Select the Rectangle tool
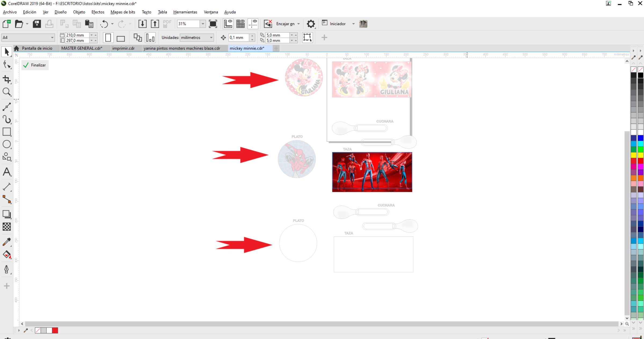Screen dimensions: 644x339 (x=6, y=132)
